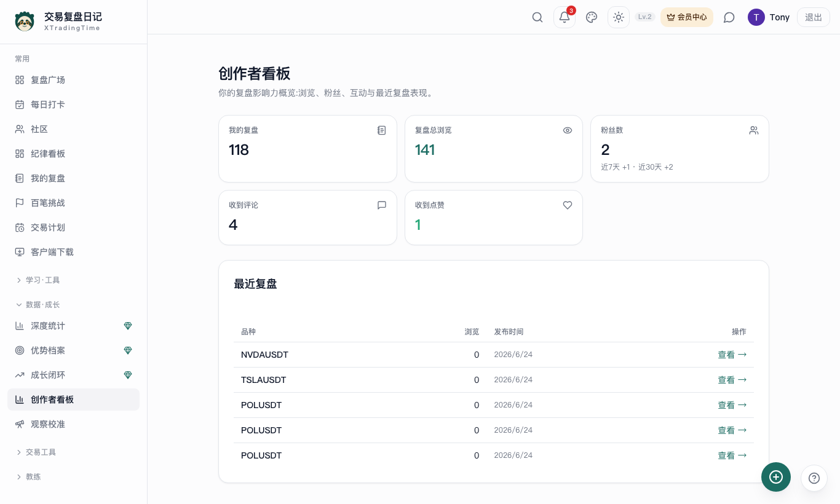Open the Tony user avatar
The width and height of the screenshot is (840, 504).
[756, 17]
